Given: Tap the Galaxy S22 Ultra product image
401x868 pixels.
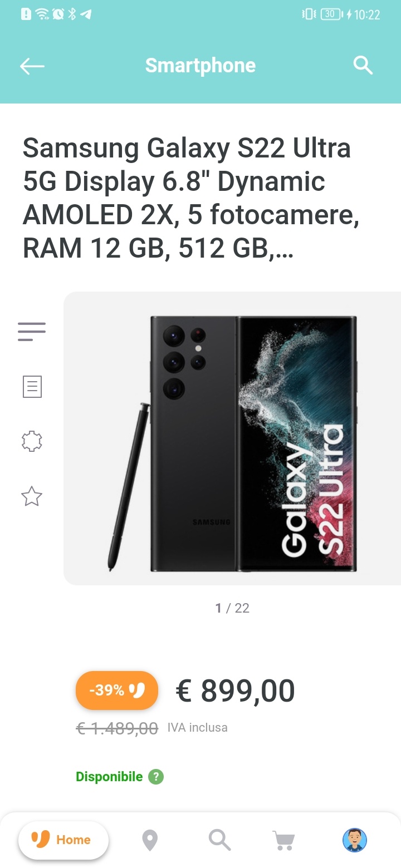Looking at the screenshot, I should click(232, 438).
